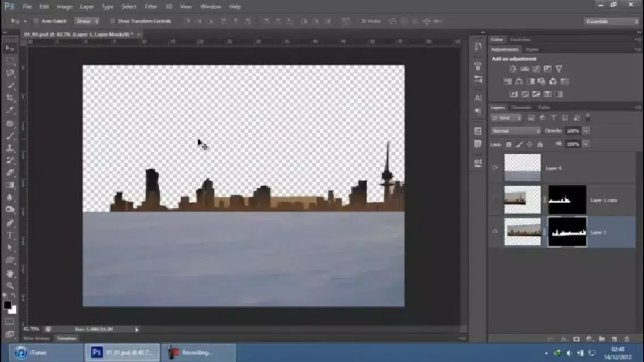Open the Normal blend mode dropdown
Image resolution: width=644 pixels, height=362 pixels.
tap(516, 131)
